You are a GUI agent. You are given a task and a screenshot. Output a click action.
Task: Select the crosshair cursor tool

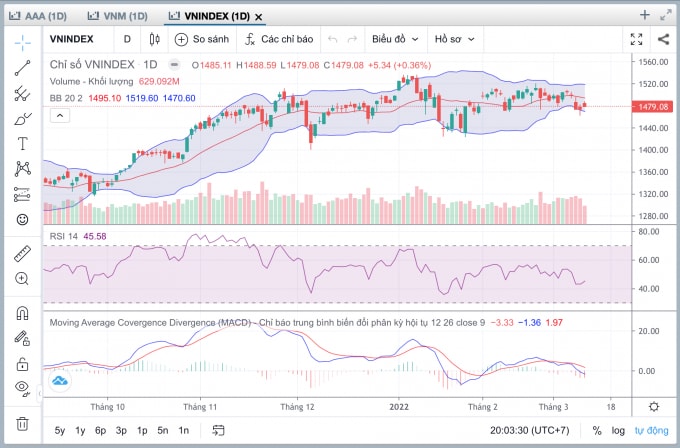coord(23,42)
